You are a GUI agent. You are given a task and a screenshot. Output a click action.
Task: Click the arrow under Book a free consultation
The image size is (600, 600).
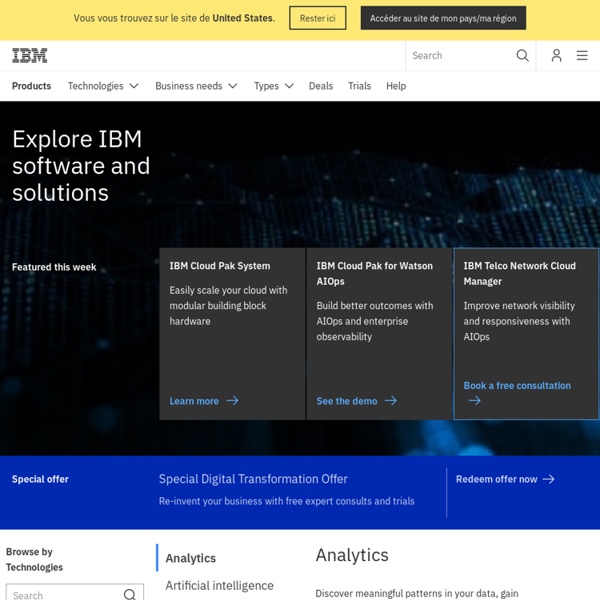coord(474,401)
